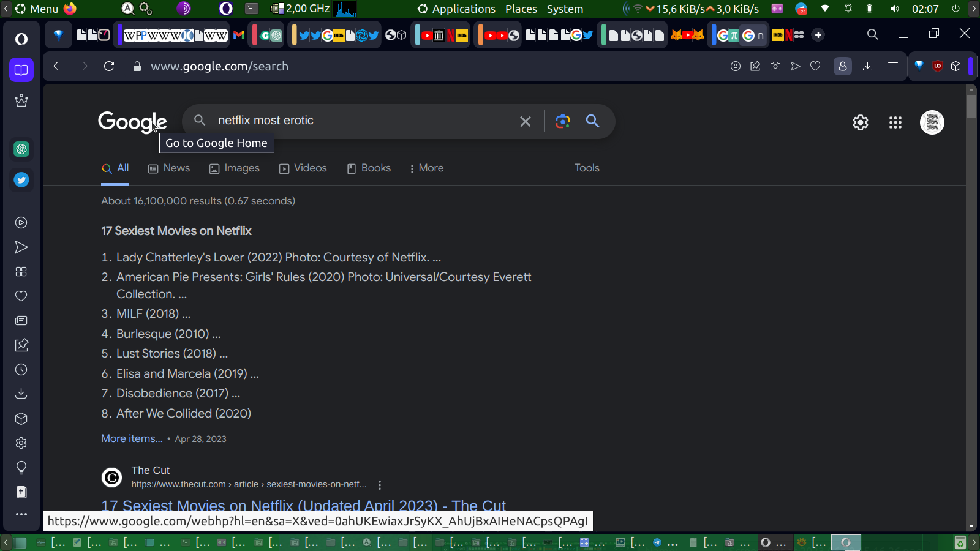Open Settings gear in Opera sidebar
980x551 pixels.
(21, 443)
